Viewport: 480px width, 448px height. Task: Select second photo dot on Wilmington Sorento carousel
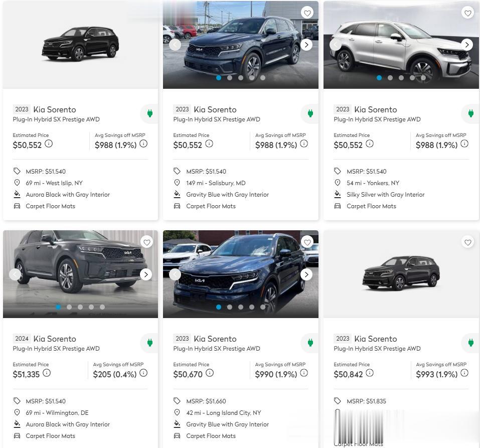tap(69, 307)
